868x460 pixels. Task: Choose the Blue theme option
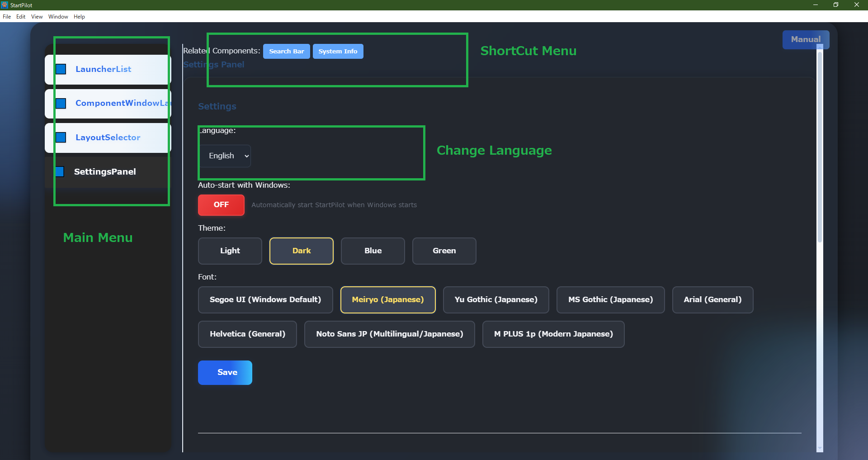373,251
